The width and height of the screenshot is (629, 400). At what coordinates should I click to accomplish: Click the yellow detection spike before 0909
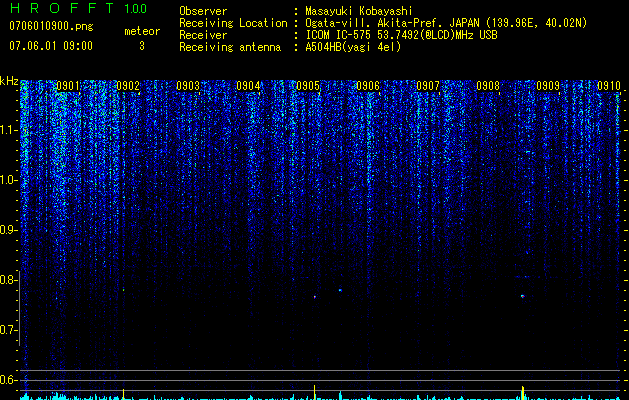(x=523, y=393)
